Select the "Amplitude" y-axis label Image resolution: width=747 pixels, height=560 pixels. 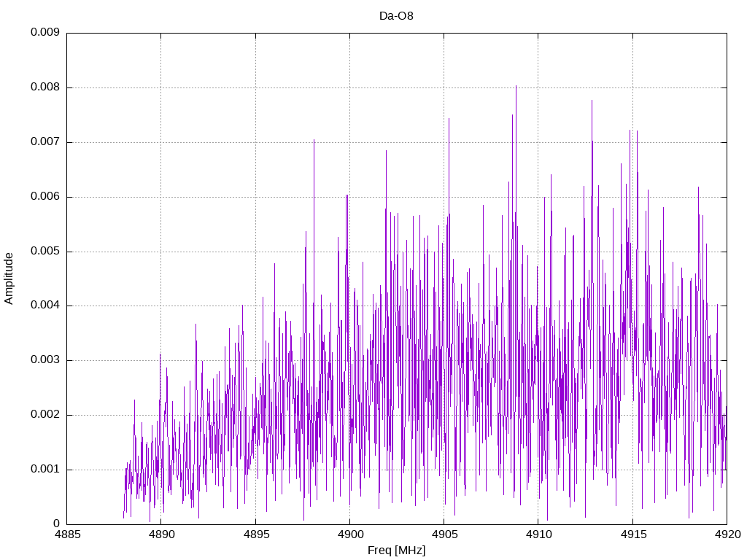click(x=9, y=279)
